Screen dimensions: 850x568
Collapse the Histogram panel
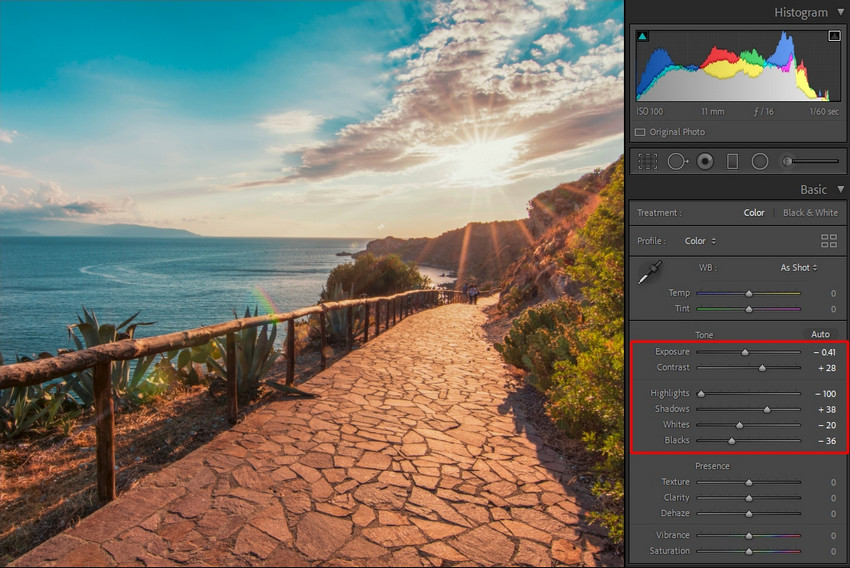click(x=840, y=12)
